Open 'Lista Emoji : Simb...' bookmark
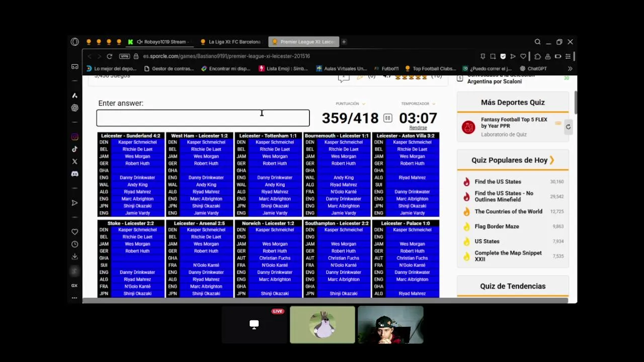Screen dimensions: 644x362 [283, 68]
